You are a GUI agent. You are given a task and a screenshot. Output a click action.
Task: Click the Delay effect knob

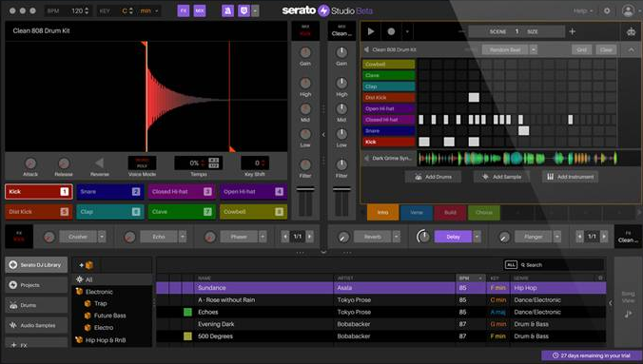(423, 237)
